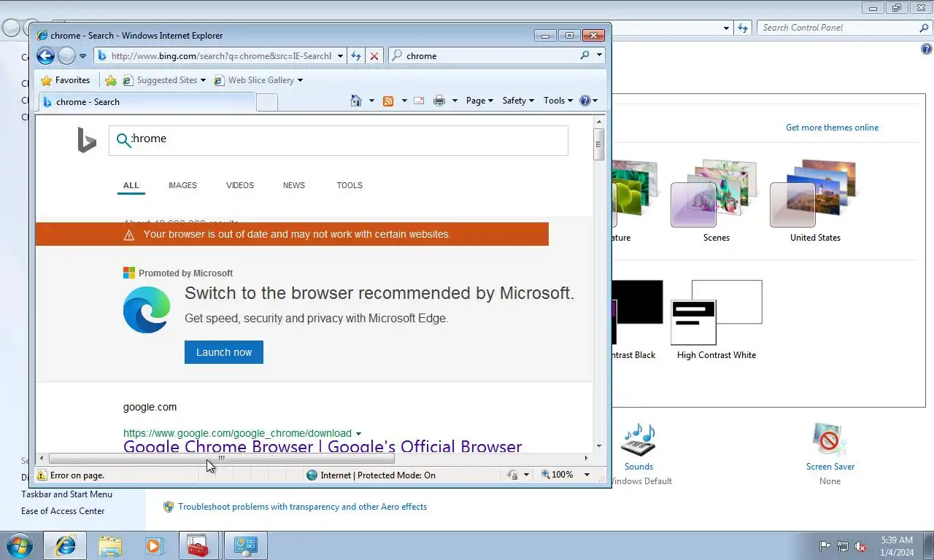Open the Windows Start button
This screenshot has width=934, height=560.
click(19, 545)
